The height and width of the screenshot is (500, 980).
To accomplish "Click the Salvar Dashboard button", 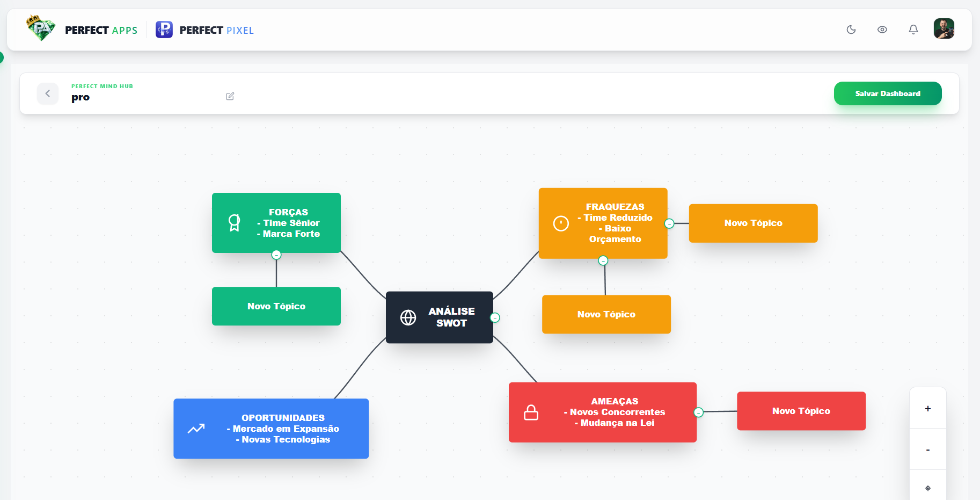I will click(x=888, y=93).
